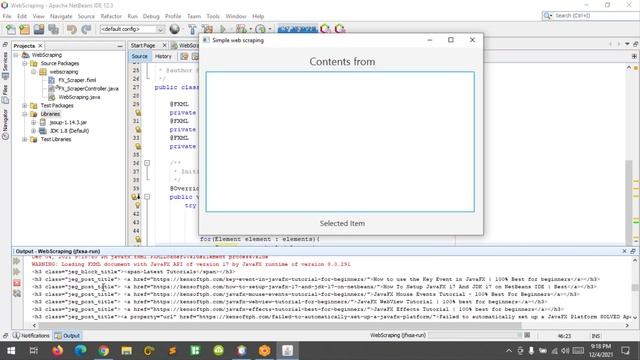Click the Notifications status bar button
The image size is (640, 360).
(31, 336)
